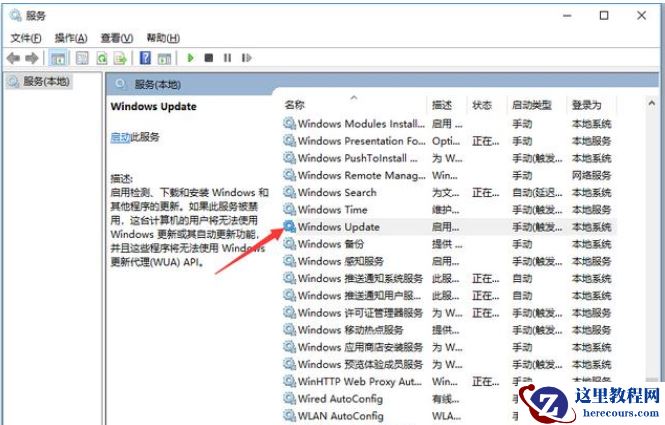Select the Windows PushToInstall service icon
The width and height of the screenshot is (665, 425).
click(290, 158)
